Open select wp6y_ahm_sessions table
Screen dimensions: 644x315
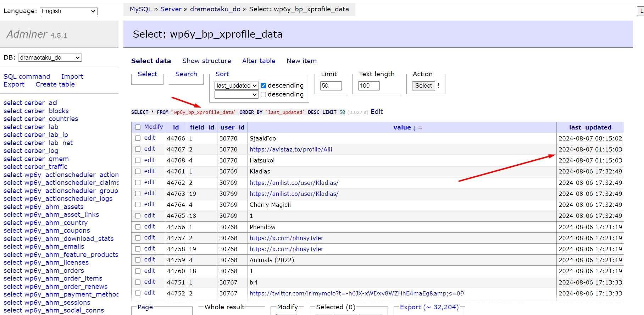[47, 303]
